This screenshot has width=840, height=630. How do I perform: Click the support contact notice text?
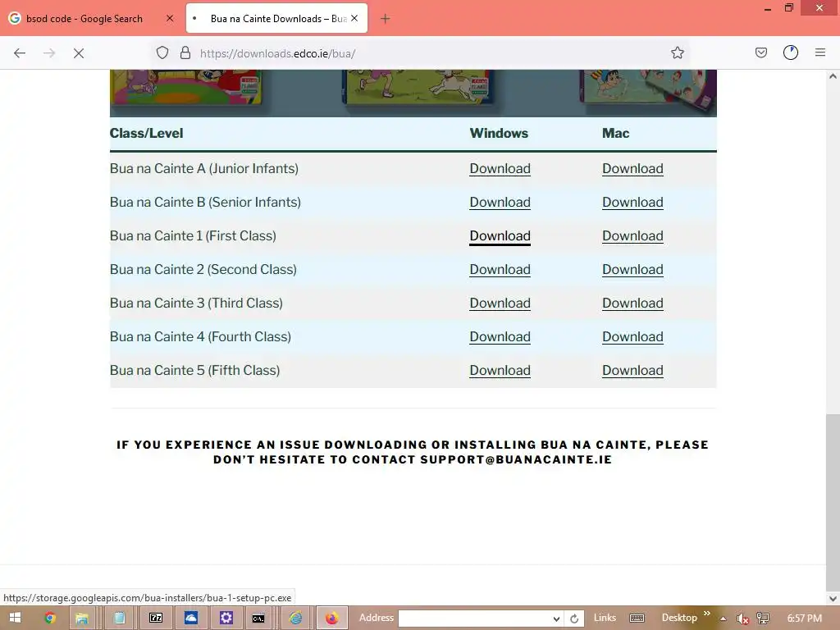point(413,452)
